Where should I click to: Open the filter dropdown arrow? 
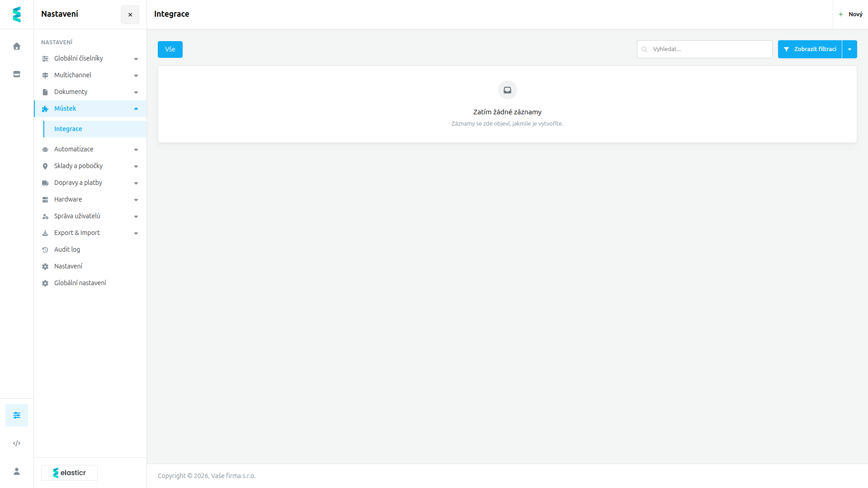(x=849, y=49)
